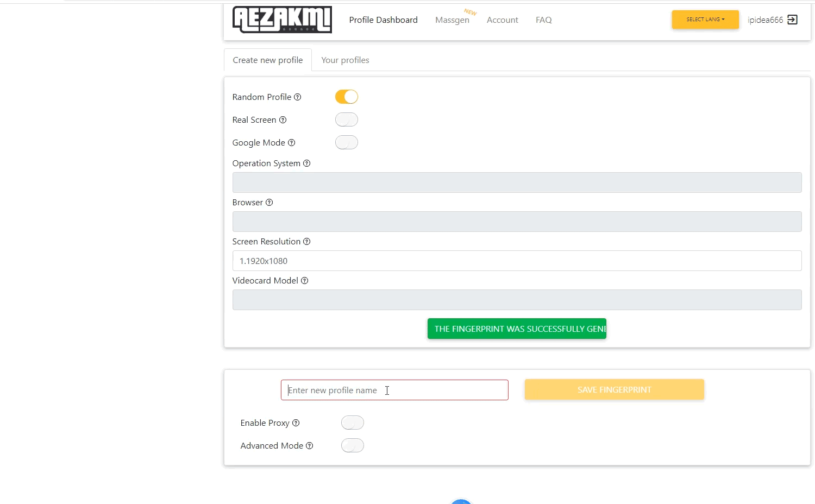Open the Random Profile help icon
This screenshot has height=504, width=815.
pos(297,97)
